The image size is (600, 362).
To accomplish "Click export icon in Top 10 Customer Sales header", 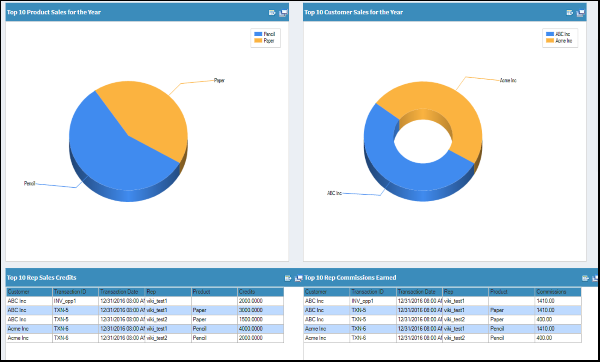I will (569, 13).
